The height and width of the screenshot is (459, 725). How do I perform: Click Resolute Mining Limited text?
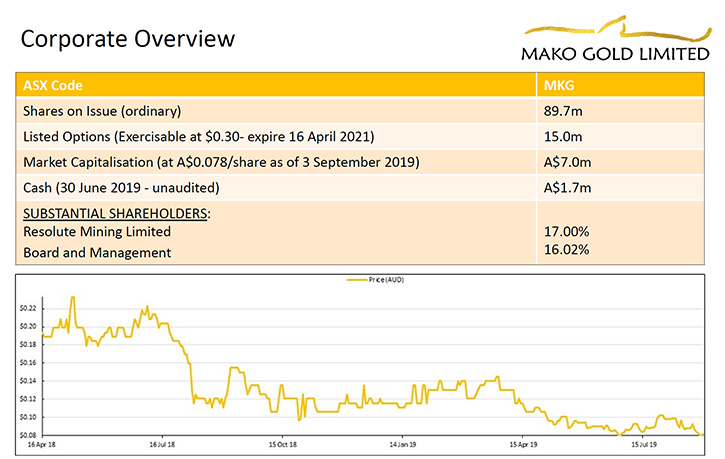point(97,231)
